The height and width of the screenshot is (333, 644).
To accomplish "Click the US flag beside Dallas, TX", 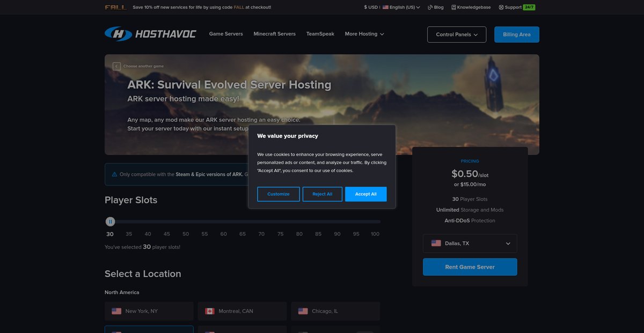I will coord(436,243).
